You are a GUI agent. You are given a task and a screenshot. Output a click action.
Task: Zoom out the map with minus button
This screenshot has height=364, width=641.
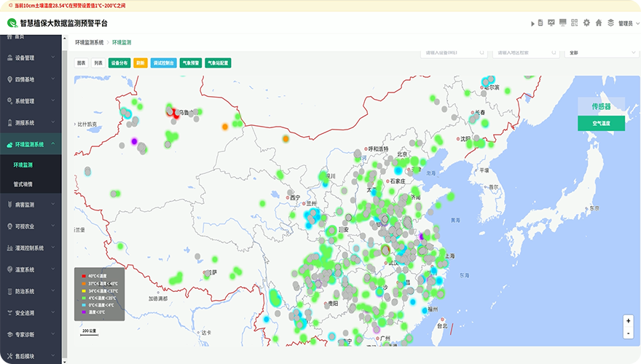(x=628, y=333)
